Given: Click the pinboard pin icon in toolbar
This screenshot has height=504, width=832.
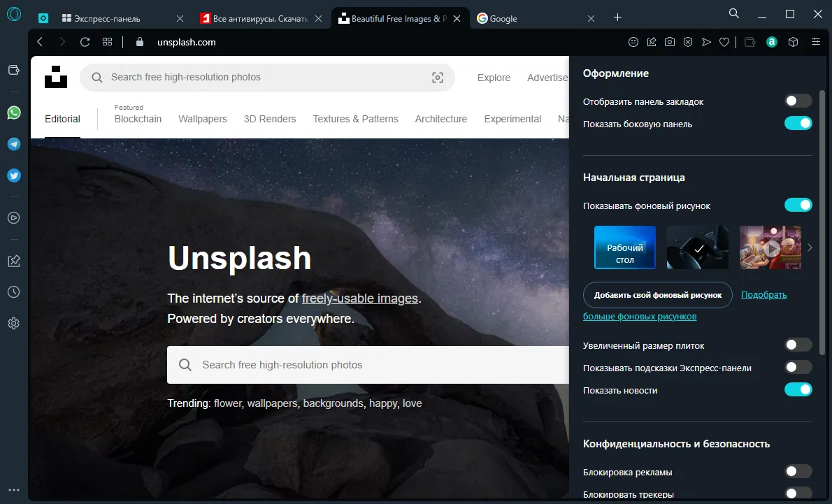Looking at the screenshot, I should coord(652,42).
